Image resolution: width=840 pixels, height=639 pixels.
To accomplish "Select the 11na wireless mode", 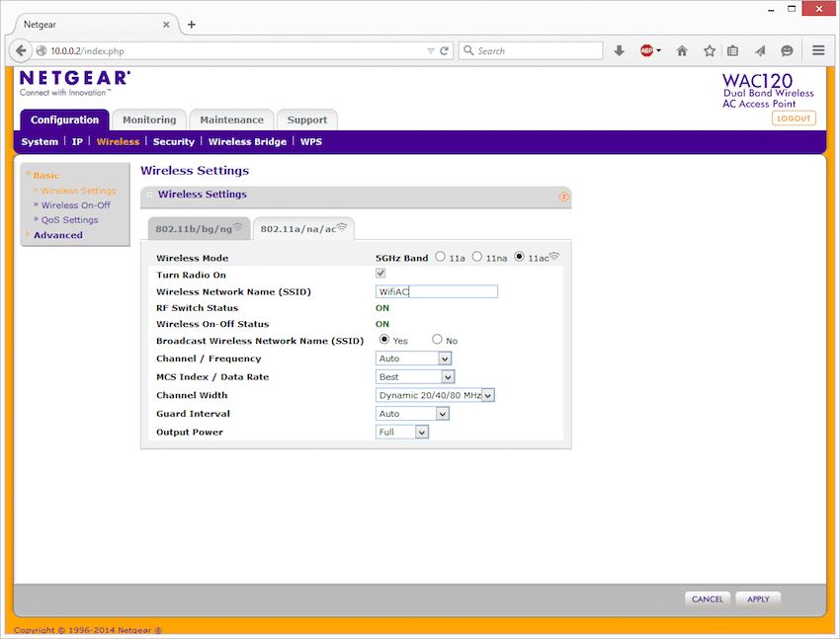I will pos(476,257).
